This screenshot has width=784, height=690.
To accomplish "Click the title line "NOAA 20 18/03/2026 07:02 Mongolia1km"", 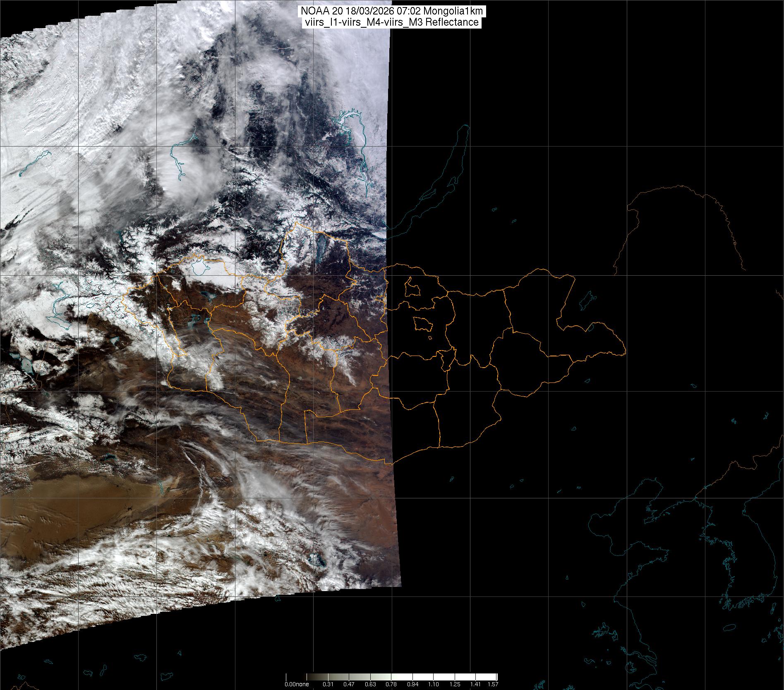I will click(392, 12).
